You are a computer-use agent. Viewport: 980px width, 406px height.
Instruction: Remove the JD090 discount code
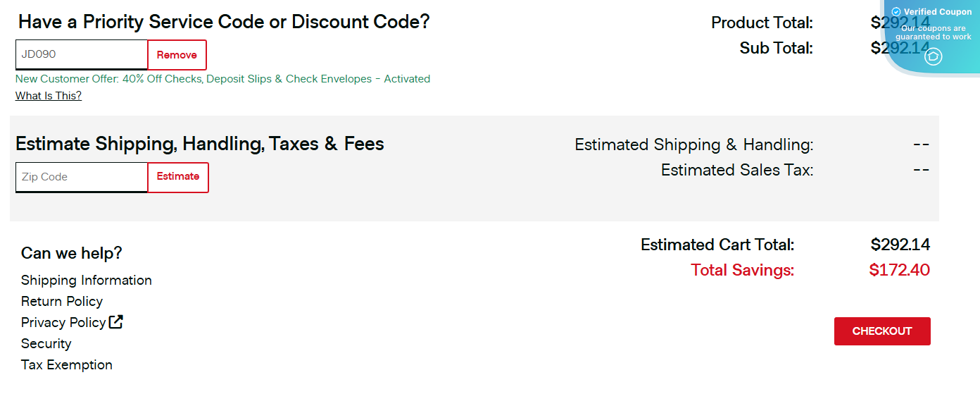[x=177, y=54]
